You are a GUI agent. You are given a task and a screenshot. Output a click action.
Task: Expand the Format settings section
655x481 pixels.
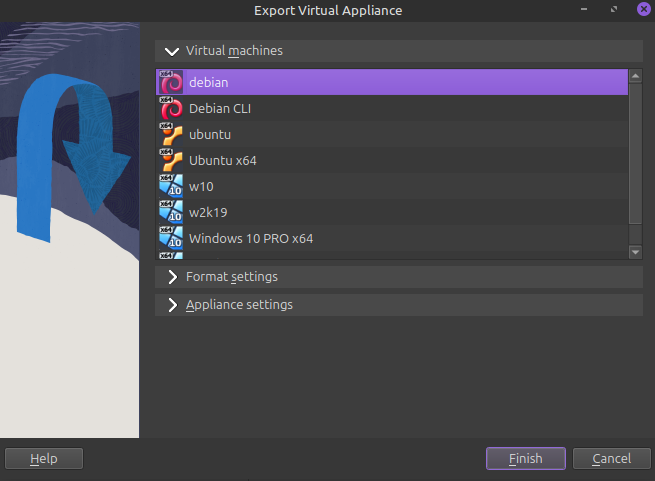tap(172, 277)
